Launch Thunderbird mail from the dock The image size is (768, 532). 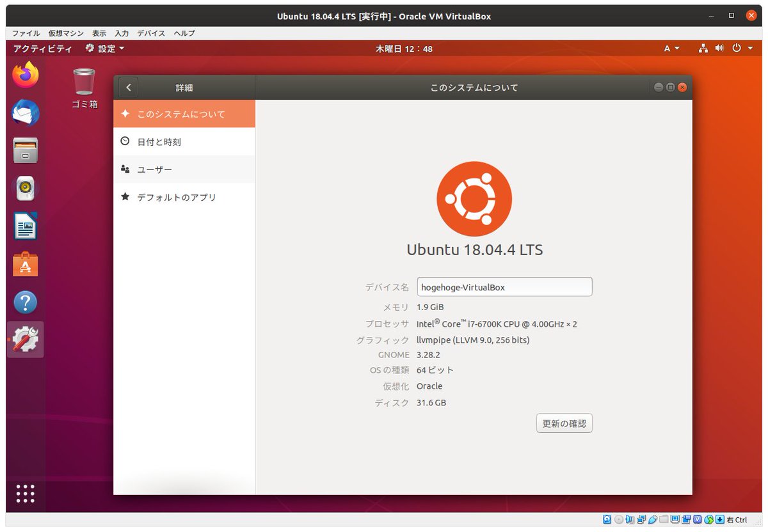pyautogui.click(x=26, y=113)
